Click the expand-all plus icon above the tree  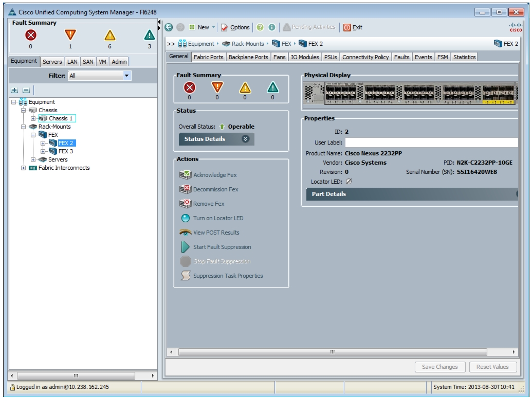(14, 90)
